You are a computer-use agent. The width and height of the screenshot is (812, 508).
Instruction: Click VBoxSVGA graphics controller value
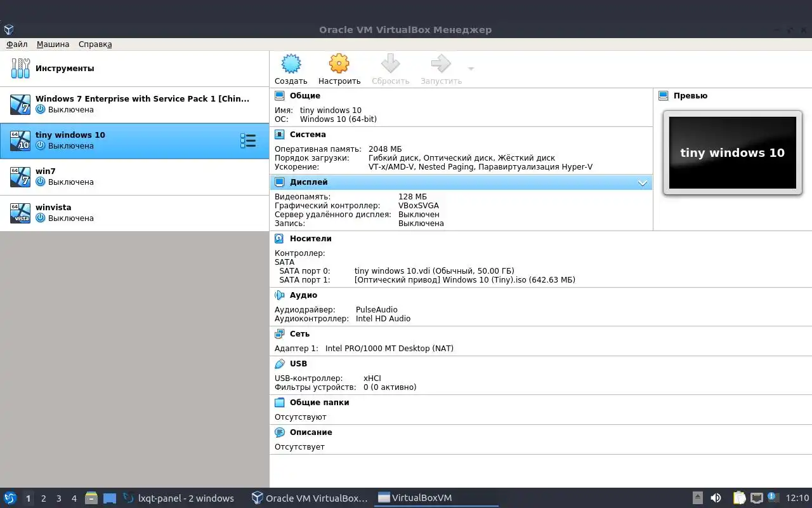(419, 206)
